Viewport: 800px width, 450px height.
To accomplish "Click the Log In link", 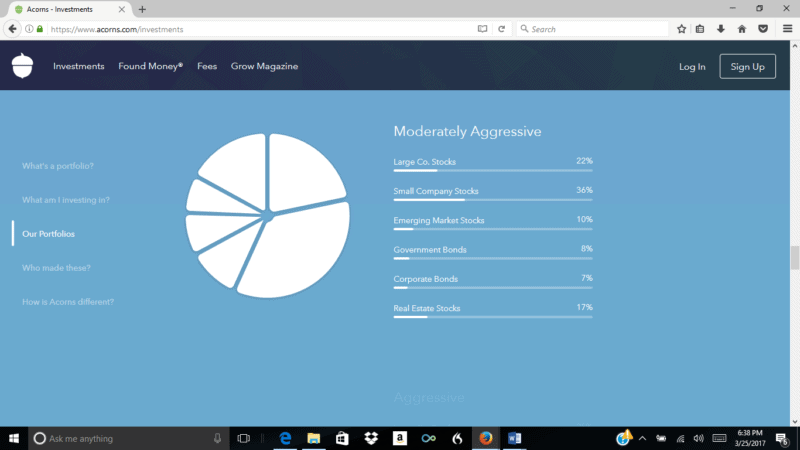I will (692, 67).
